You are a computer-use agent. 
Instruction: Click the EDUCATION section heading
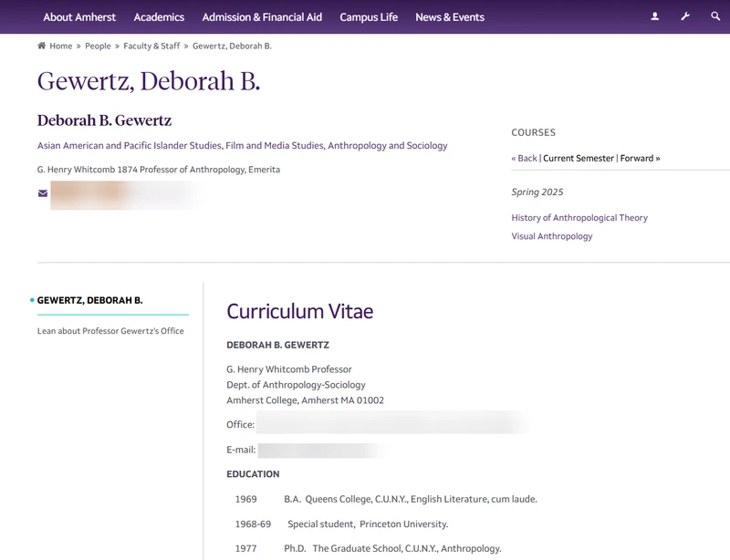point(253,474)
